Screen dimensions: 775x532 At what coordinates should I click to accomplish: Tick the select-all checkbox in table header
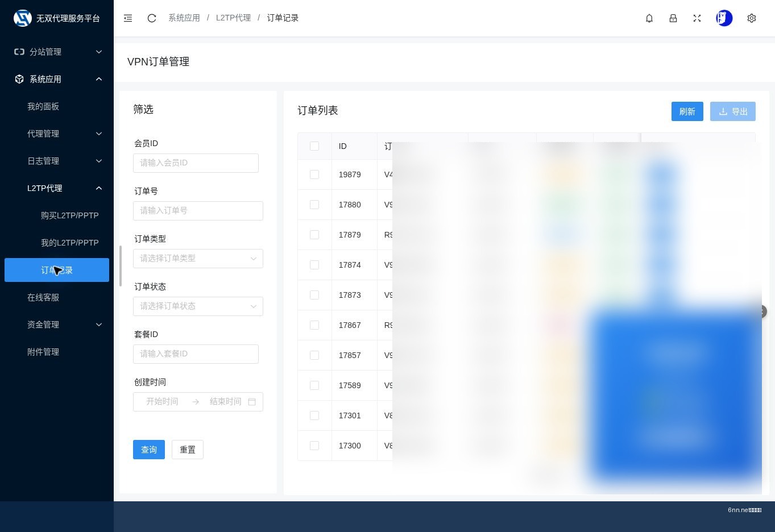click(314, 146)
